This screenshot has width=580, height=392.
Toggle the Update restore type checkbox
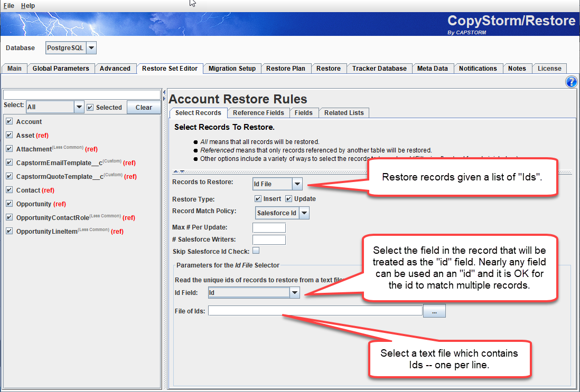[288, 199]
